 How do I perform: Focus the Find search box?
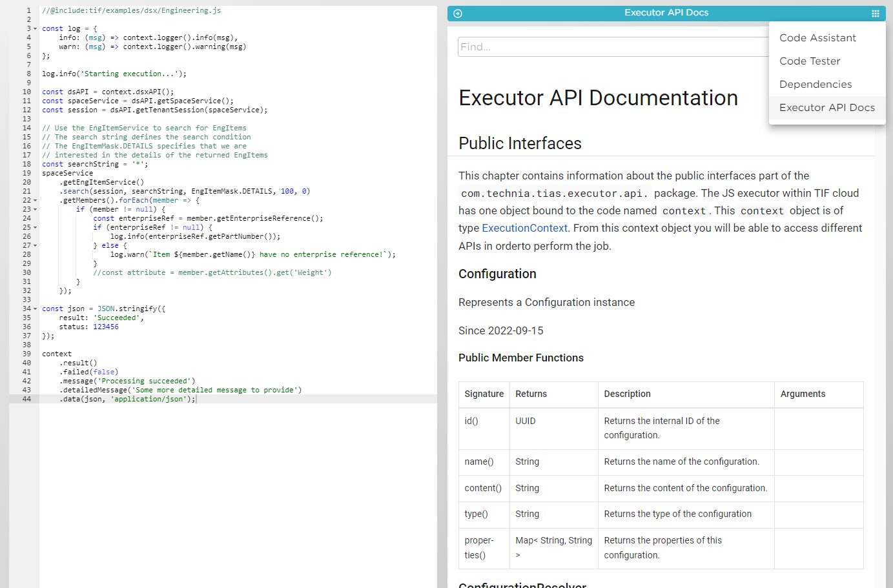point(613,46)
